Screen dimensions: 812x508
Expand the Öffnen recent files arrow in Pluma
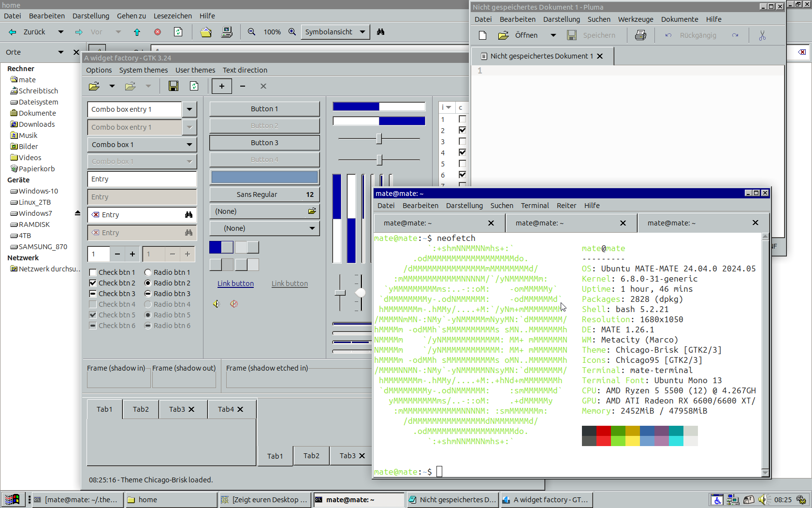tap(553, 35)
